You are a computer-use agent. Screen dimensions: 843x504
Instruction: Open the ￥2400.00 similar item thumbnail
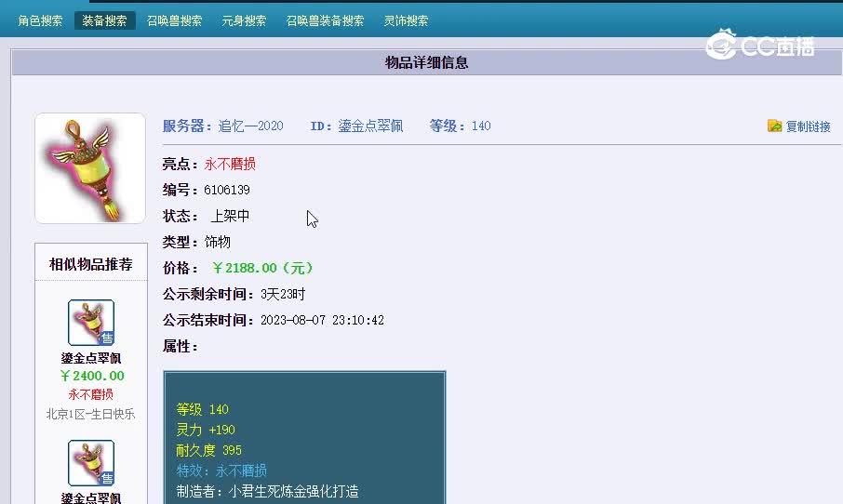coord(91,323)
